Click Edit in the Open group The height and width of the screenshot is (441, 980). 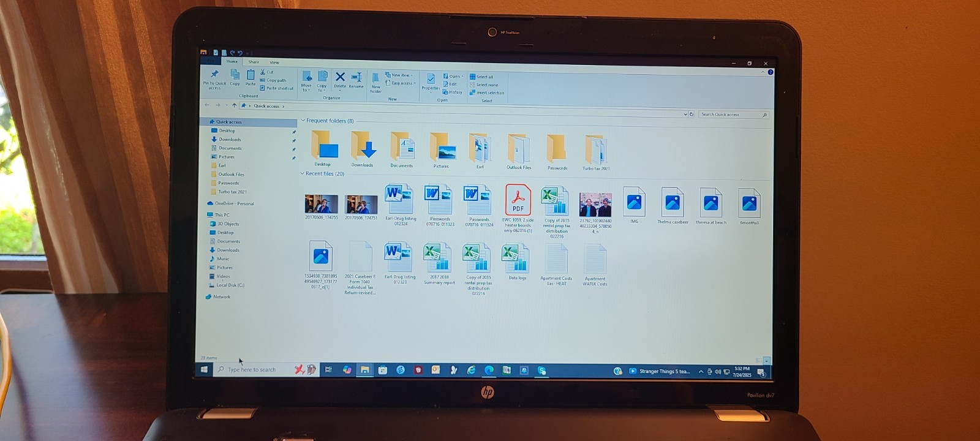tap(450, 85)
